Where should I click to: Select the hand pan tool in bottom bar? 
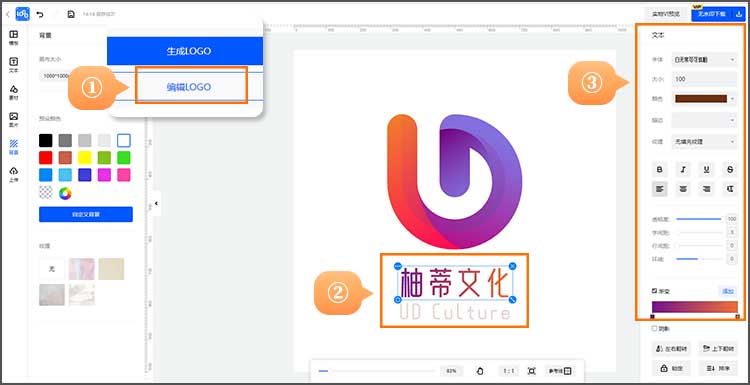click(481, 371)
